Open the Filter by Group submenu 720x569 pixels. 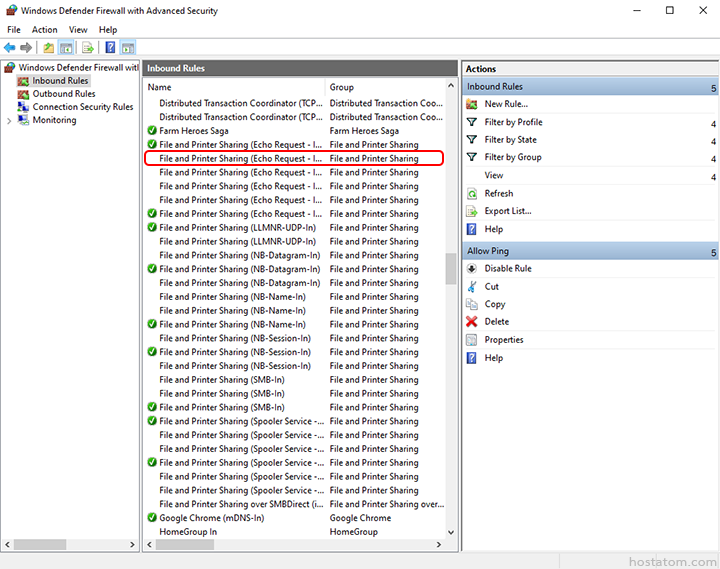pyautogui.click(x=512, y=157)
